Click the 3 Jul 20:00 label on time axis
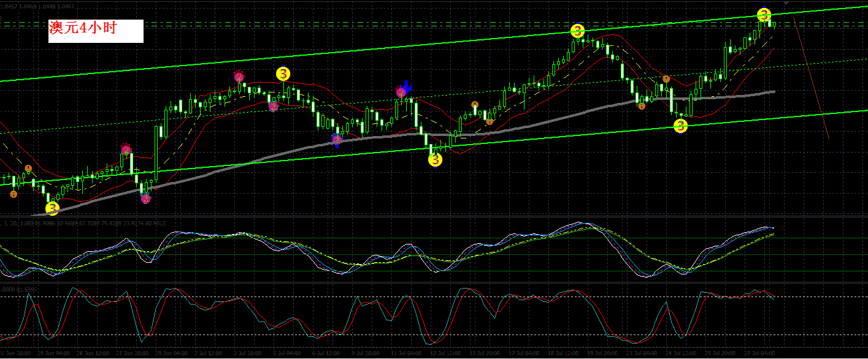This screenshot has width=868, height=359. [x=247, y=354]
